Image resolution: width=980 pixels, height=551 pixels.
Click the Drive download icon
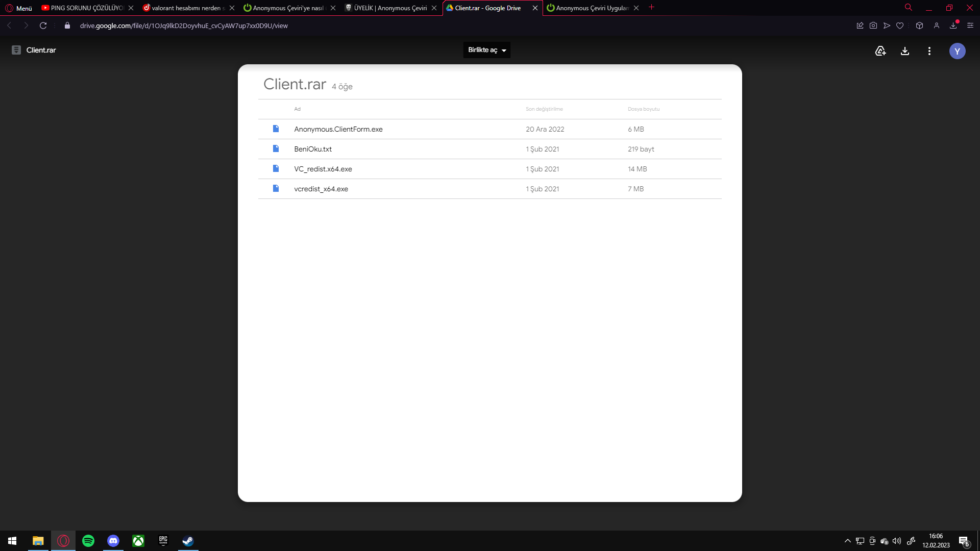click(x=904, y=51)
